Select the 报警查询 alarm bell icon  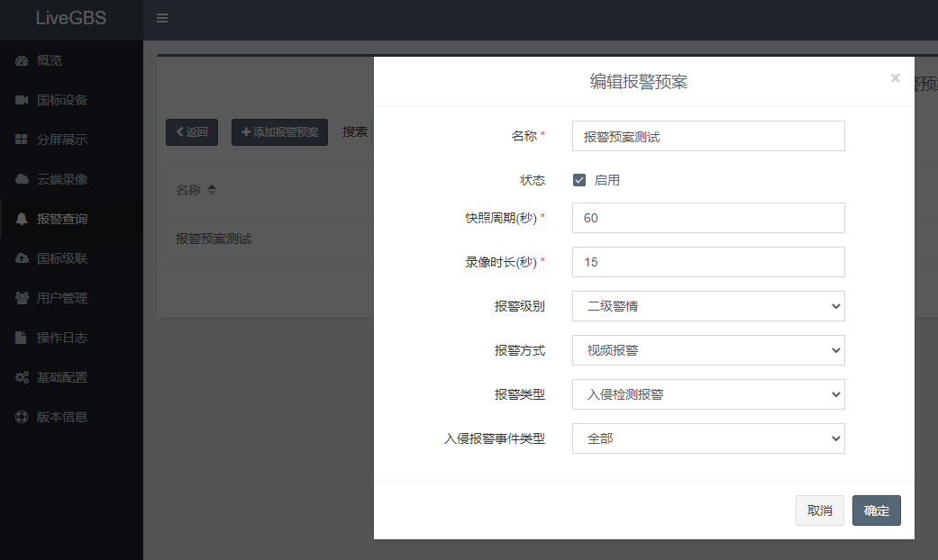20,218
